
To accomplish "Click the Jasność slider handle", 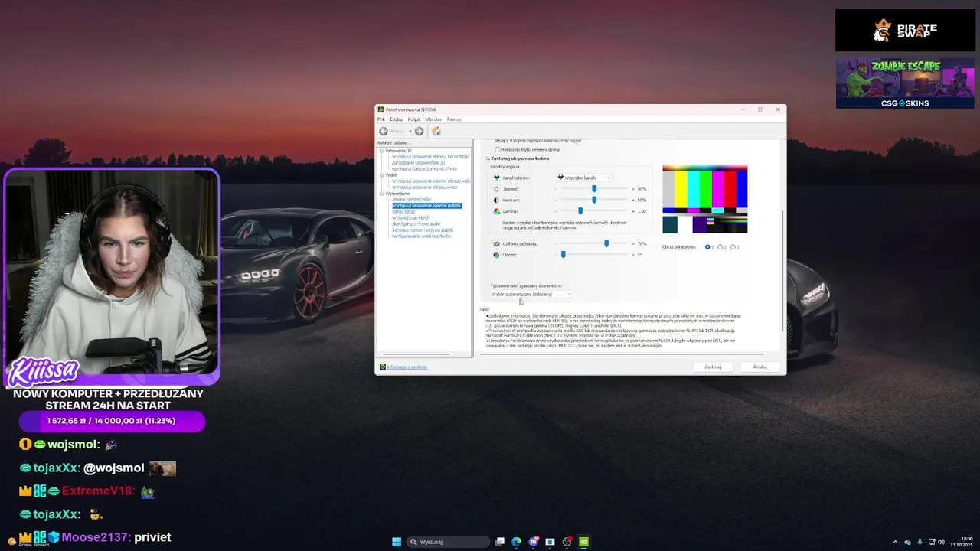I will [594, 188].
